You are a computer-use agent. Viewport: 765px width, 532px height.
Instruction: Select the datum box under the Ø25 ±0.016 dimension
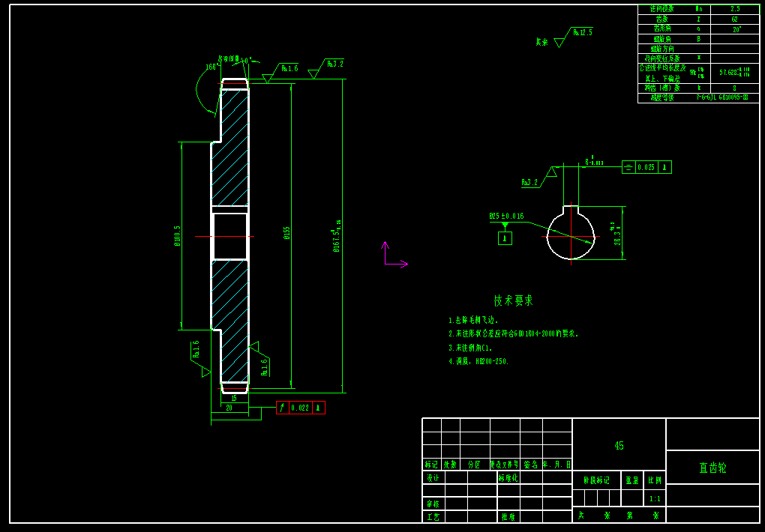[x=505, y=238]
